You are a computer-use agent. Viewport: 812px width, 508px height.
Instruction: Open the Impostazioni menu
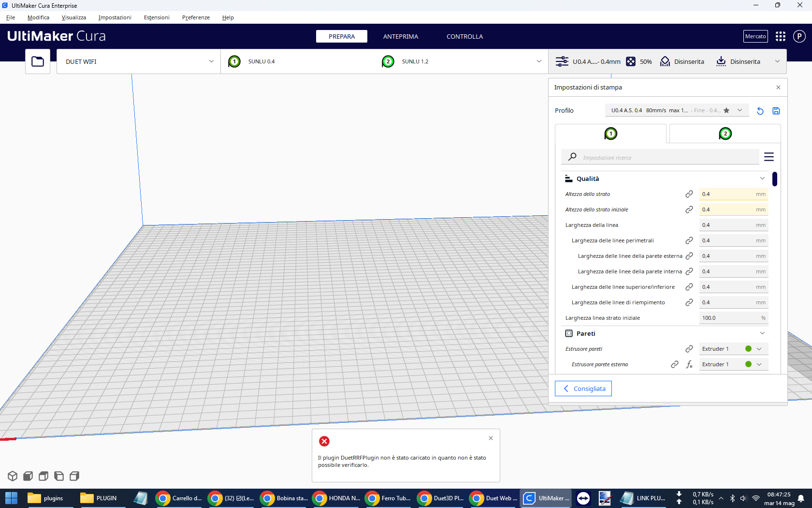[x=115, y=17]
